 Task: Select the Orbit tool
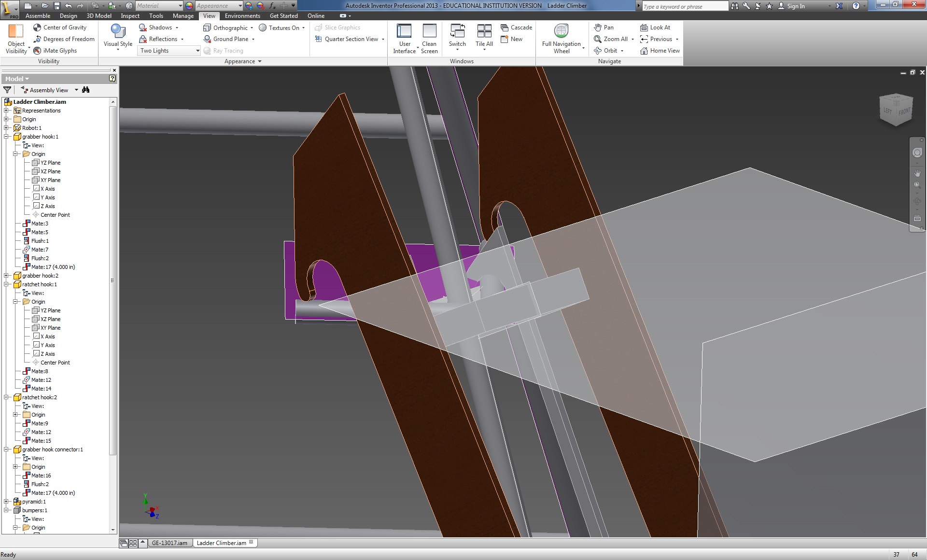click(606, 51)
